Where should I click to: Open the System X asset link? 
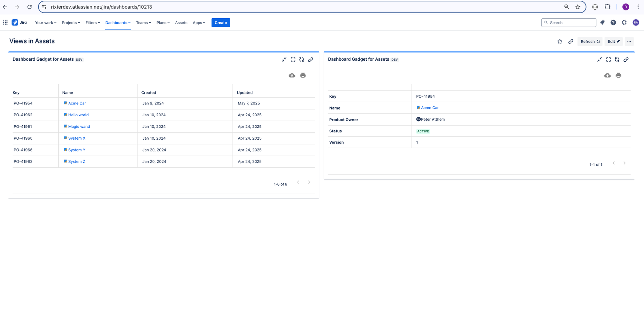point(77,138)
